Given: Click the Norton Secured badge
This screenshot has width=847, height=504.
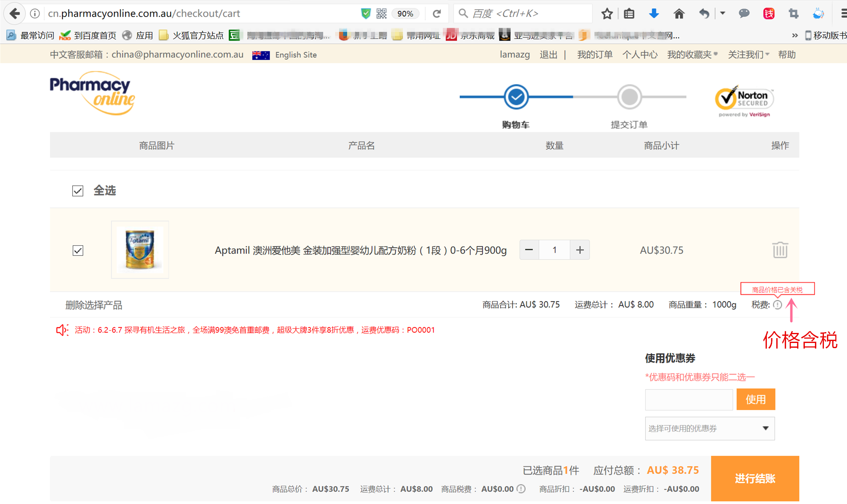Looking at the screenshot, I should [744, 101].
